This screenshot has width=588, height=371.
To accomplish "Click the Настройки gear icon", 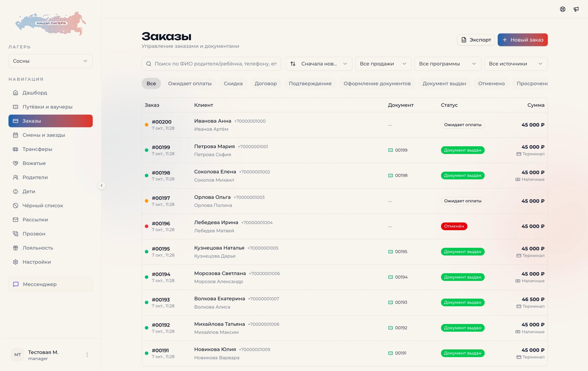I will [15, 262].
